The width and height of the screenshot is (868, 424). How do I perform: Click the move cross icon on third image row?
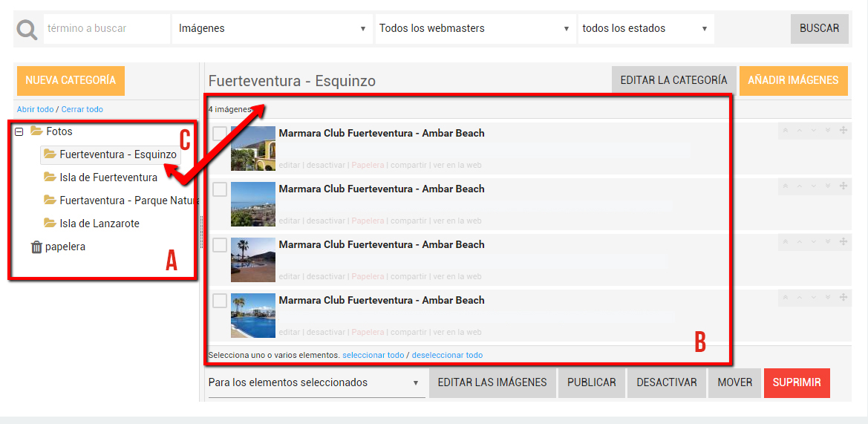point(843,241)
